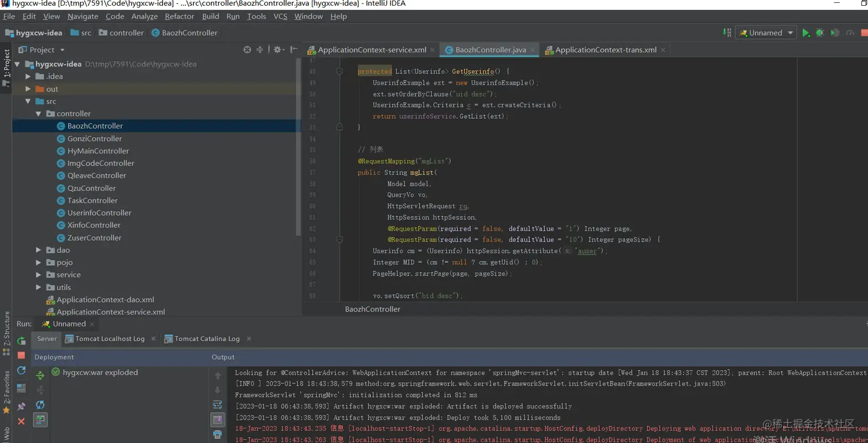
Task: Click BaozhController breadcrumb below the editor
Action: coord(373,309)
